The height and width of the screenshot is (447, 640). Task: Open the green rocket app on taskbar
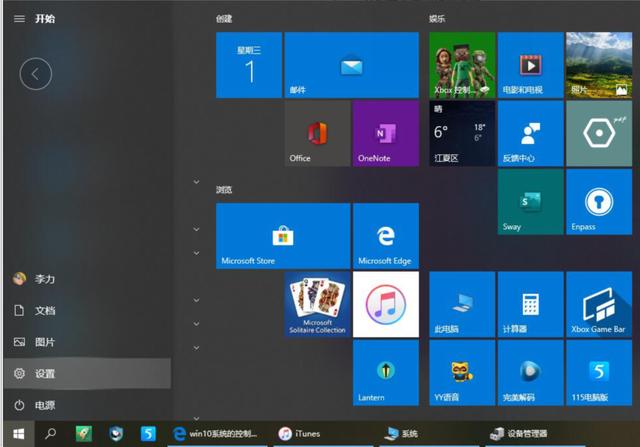(84, 434)
